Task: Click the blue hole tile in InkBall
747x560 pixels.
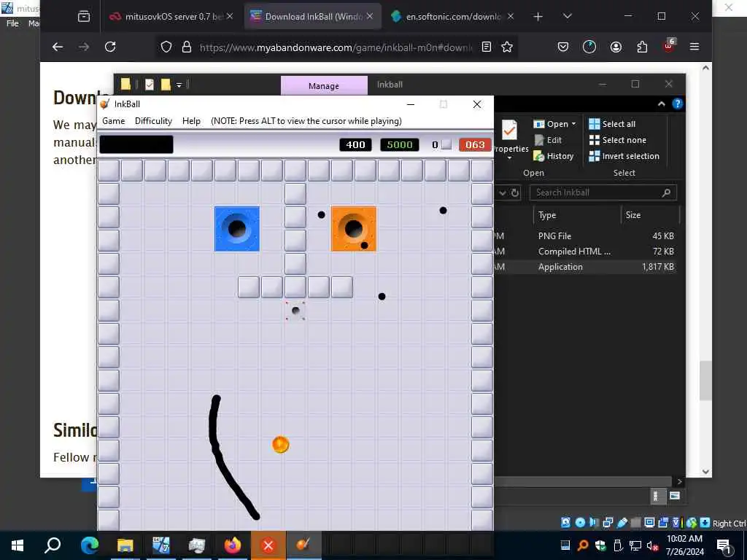Action: (237, 228)
